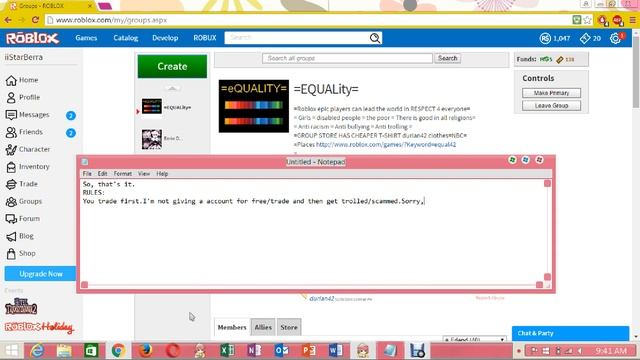Go to Develop in Roblox navigation
640x360 pixels.
(165, 38)
